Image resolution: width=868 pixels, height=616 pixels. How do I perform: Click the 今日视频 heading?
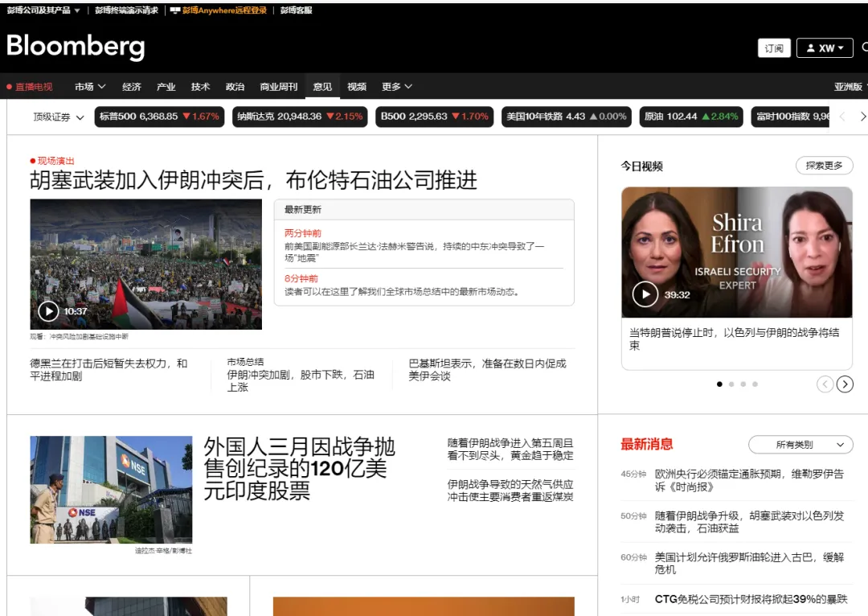[641, 166]
